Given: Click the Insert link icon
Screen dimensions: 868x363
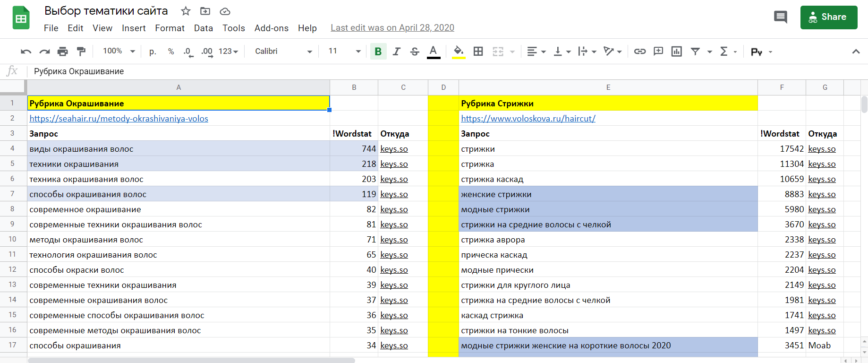Looking at the screenshot, I should [x=639, y=52].
